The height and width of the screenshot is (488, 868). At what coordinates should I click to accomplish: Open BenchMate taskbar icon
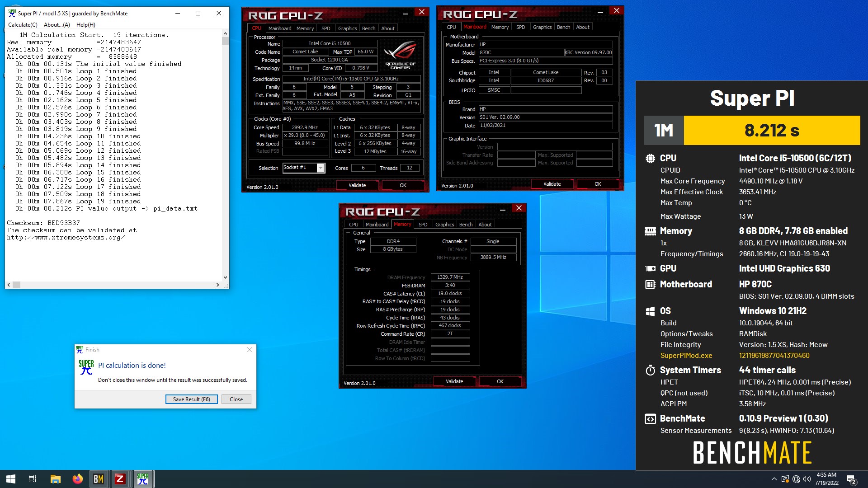(x=99, y=479)
